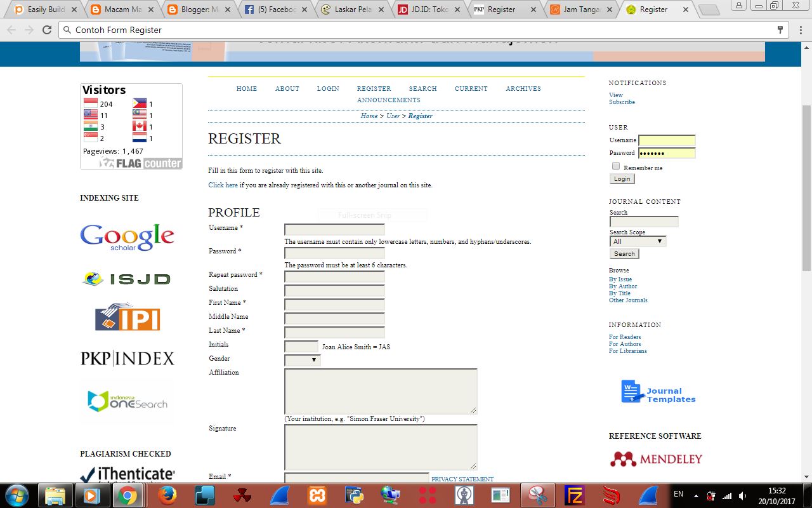The image size is (812, 508).
Task: Open the Snipping Tool taskbar icon
Action: tap(538, 495)
